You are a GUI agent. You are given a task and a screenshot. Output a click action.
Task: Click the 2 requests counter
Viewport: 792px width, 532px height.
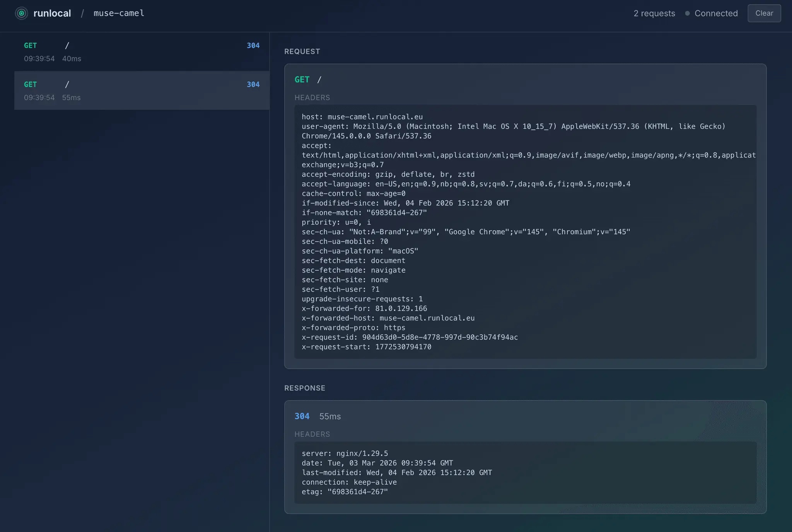654,13
